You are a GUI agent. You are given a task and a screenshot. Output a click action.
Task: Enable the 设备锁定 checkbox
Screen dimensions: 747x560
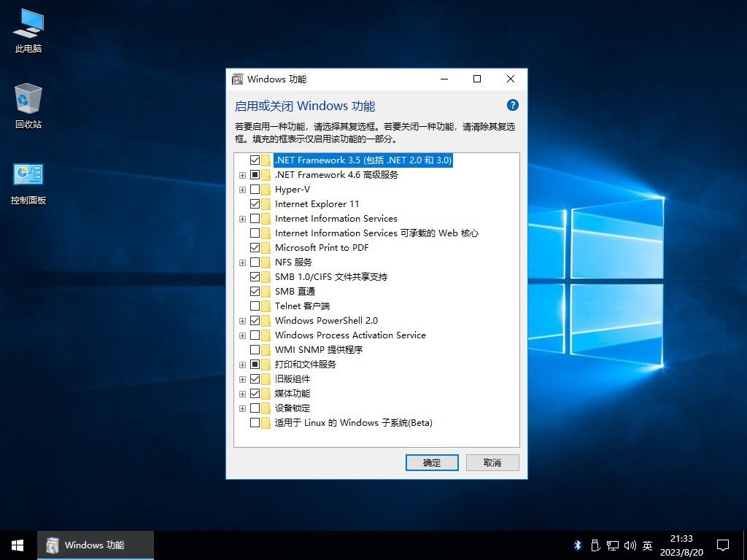pyautogui.click(x=255, y=408)
